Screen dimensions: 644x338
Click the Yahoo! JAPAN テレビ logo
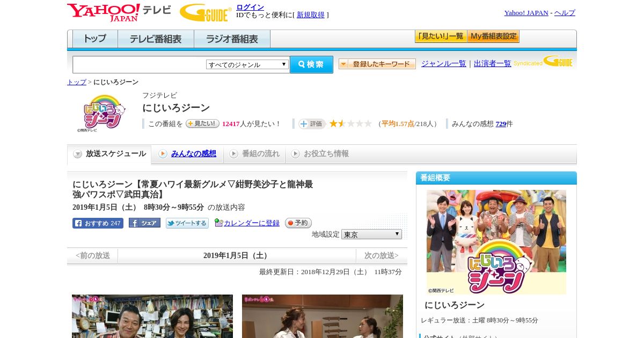point(119,12)
